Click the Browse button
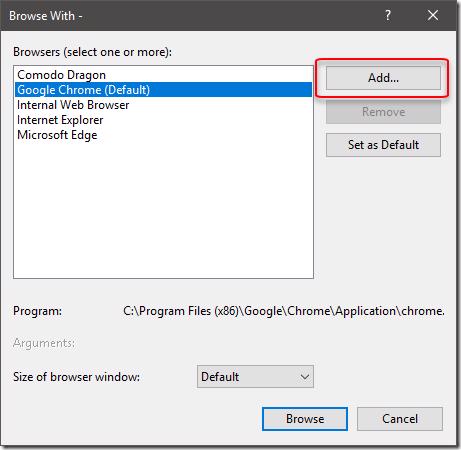The width and height of the screenshot is (461, 450). (305, 419)
